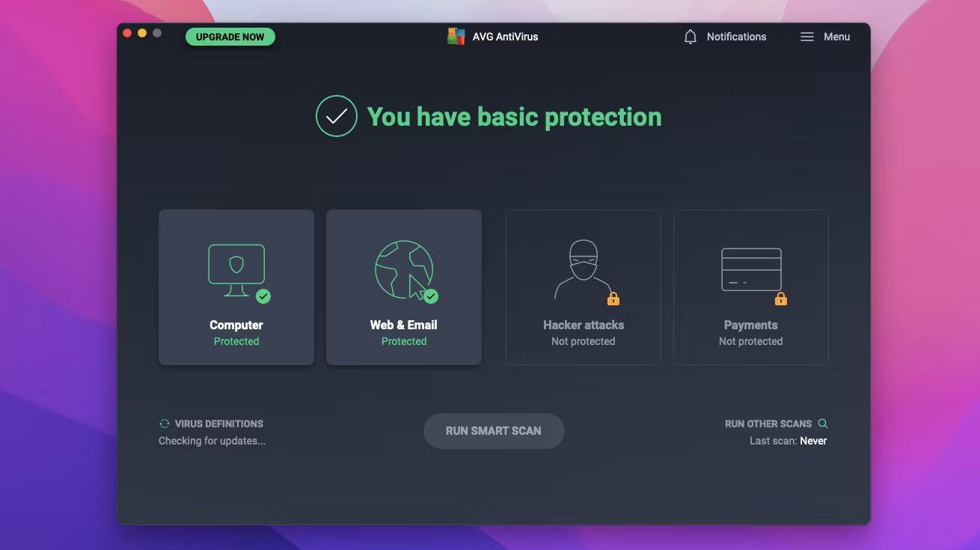This screenshot has height=550, width=980.
Task: Toggle the green checkmark on Web & Email tile
Action: [431, 296]
